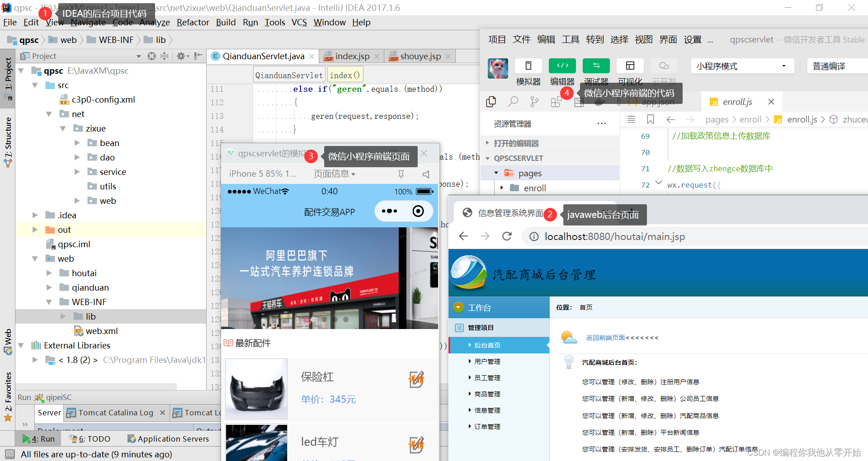Screen dimensions: 868x461
Task: Click the edit icon beside led车灯 item
Action: [416, 445]
